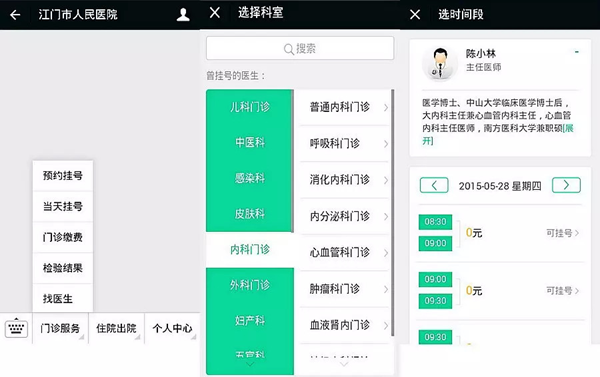Screen dimensions: 600x377
Task: Tap the back arrow beside 江门市人民医院
Action: (x=15, y=15)
